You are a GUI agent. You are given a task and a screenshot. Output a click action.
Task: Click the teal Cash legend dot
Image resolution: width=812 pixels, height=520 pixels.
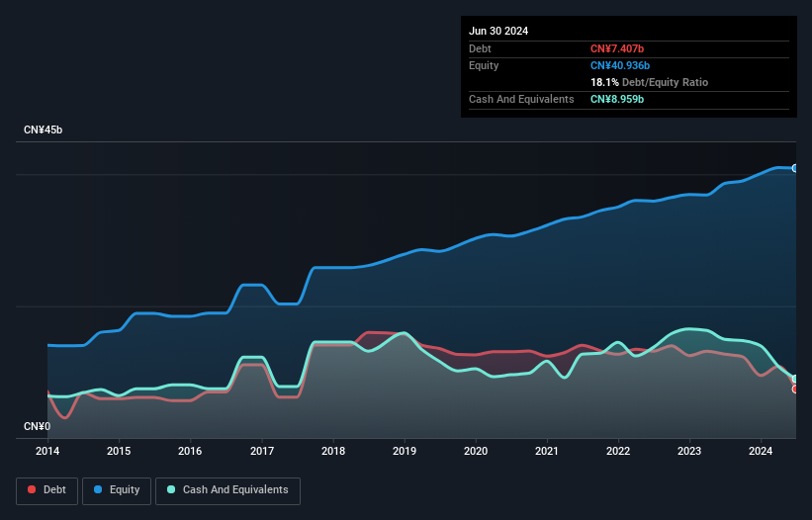(171, 489)
